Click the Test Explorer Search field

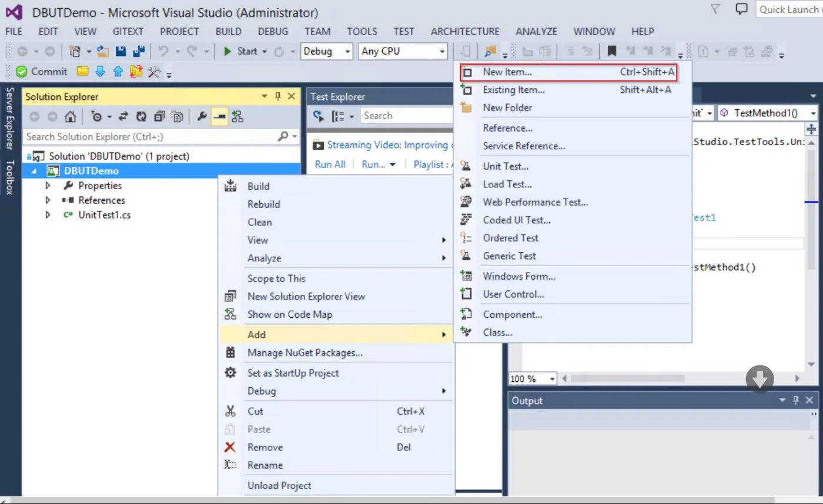(407, 116)
